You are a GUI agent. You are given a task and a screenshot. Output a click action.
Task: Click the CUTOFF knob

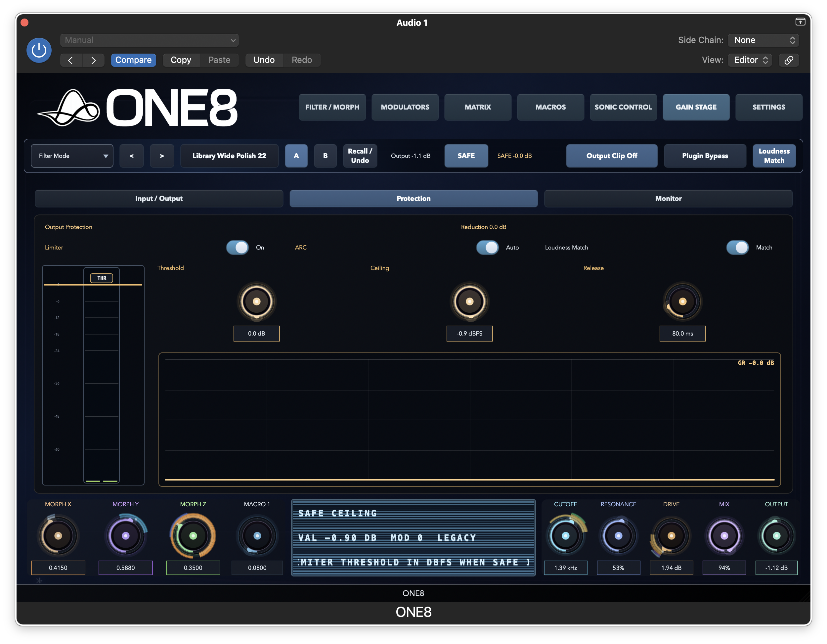click(x=565, y=536)
